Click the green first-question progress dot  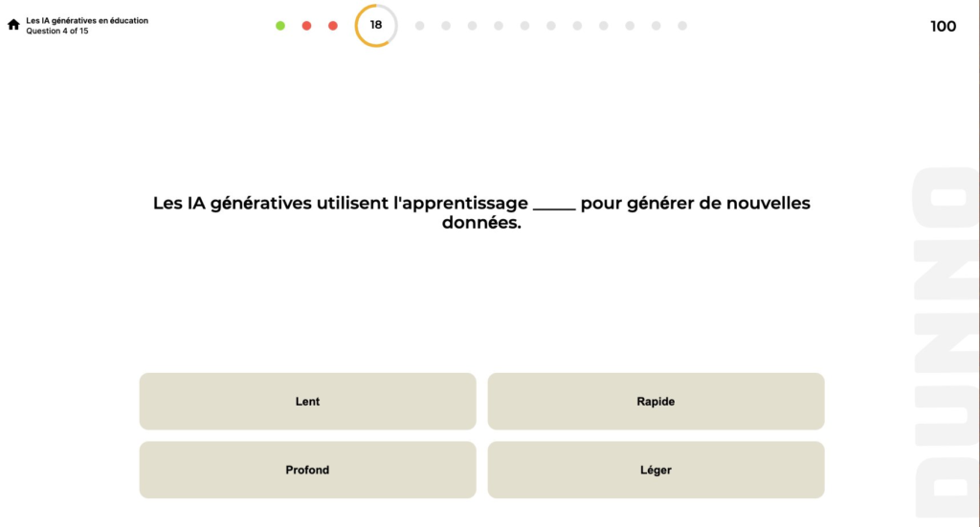(280, 26)
